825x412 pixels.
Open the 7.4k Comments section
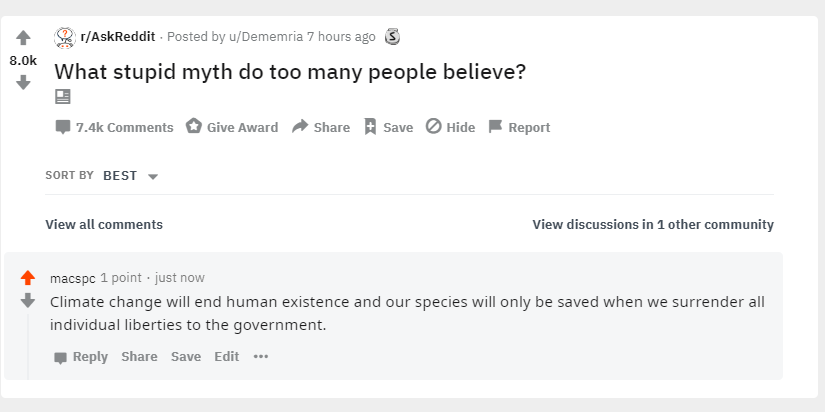(114, 127)
